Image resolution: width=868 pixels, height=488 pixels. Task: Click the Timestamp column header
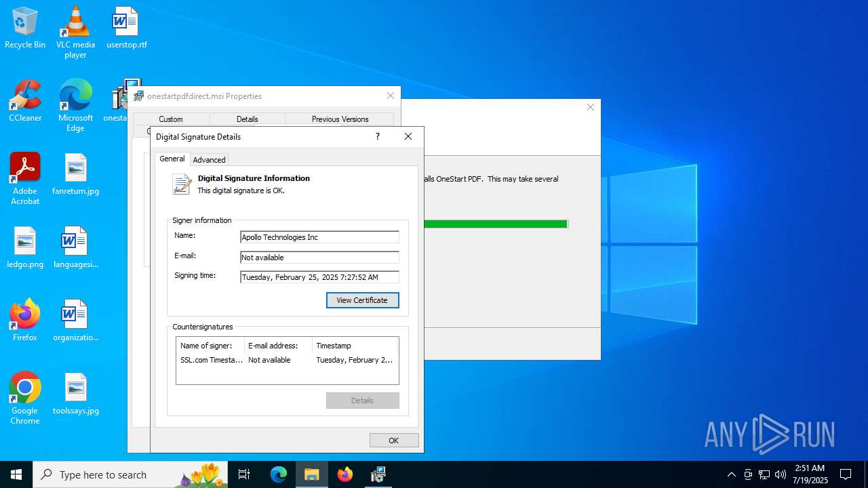pos(355,346)
